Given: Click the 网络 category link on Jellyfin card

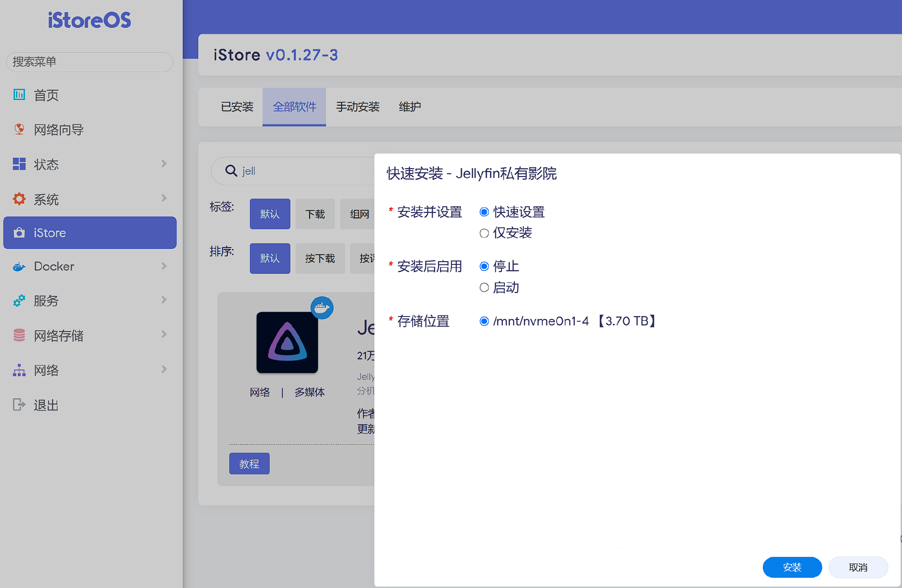Looking at the screenshot, I should tap(260, 392).
